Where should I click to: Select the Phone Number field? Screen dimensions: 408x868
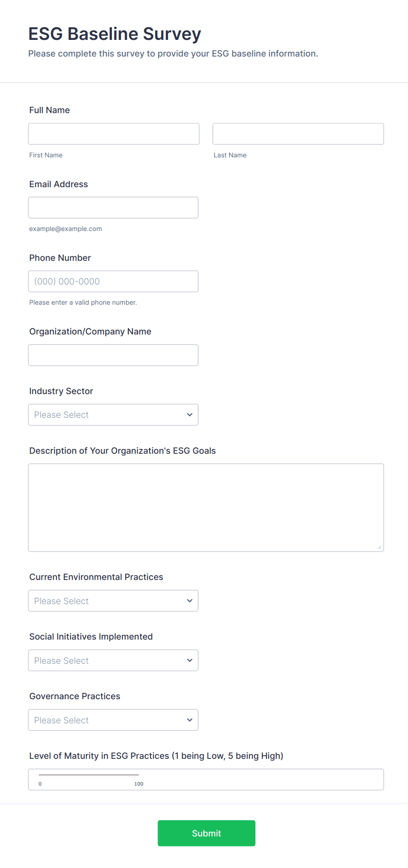coord(113,281)
